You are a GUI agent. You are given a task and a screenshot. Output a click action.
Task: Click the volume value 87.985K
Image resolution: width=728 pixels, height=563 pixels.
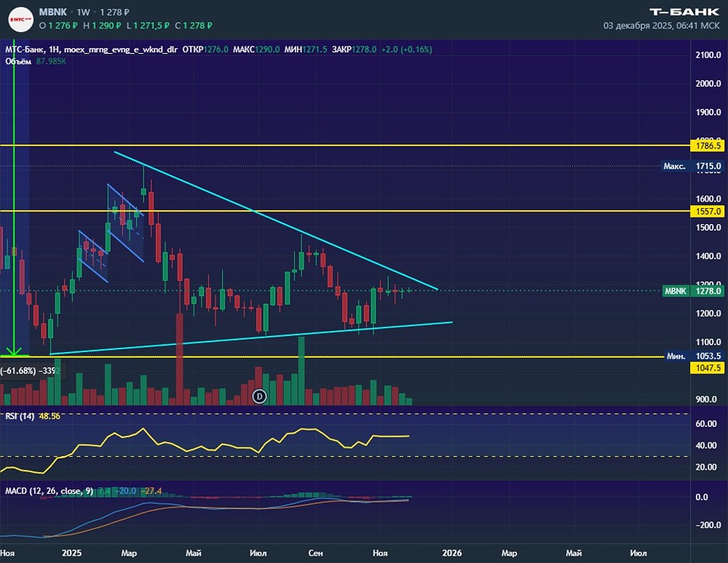coord(52,61)
